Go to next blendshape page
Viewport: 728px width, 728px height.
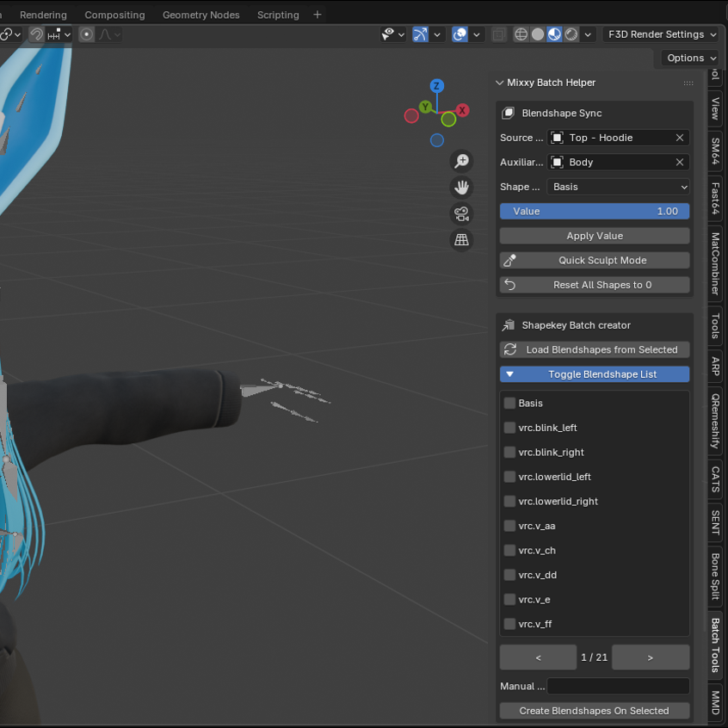click(651, 657)
